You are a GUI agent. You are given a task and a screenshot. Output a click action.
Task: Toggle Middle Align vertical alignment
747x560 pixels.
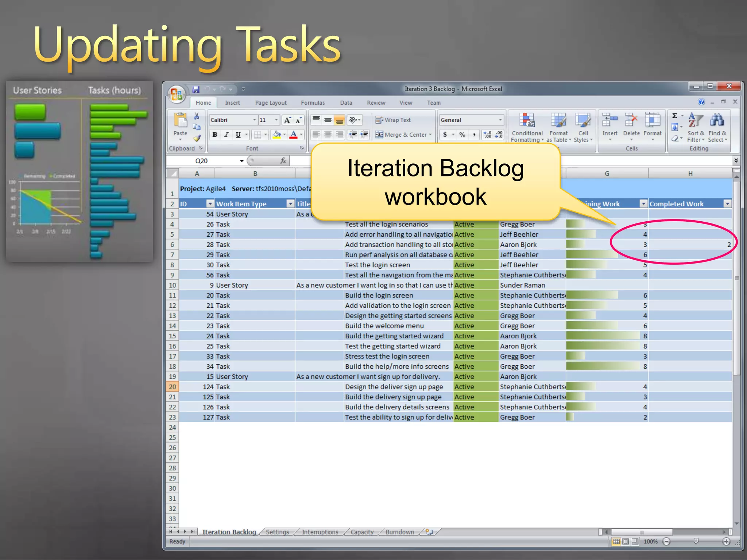point(328,120)
